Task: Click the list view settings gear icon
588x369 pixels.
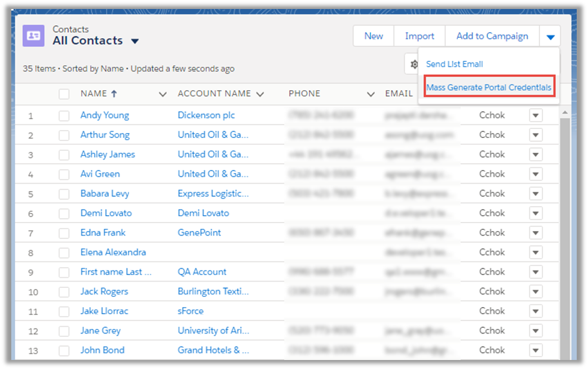Action: pos(413,64)
